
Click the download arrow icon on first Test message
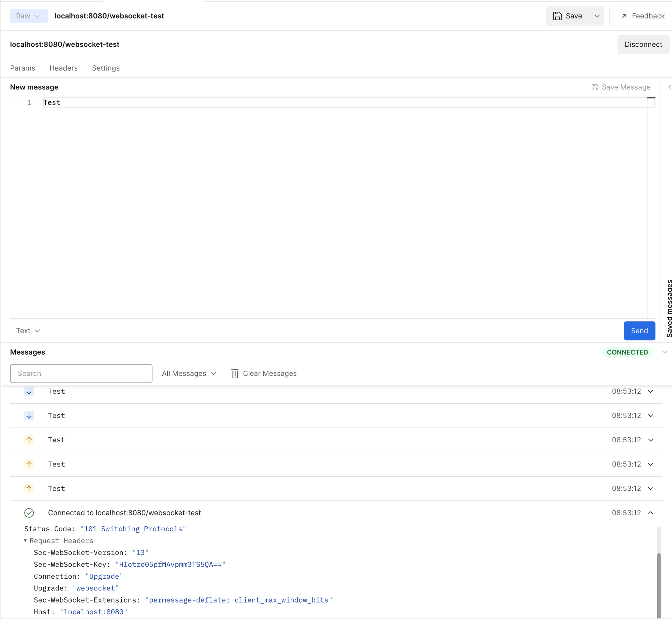29,391
